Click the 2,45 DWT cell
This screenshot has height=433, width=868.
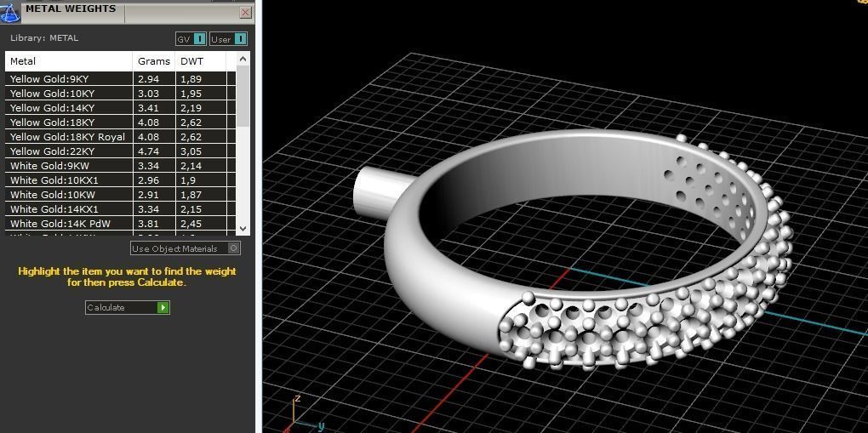point(201,223)
